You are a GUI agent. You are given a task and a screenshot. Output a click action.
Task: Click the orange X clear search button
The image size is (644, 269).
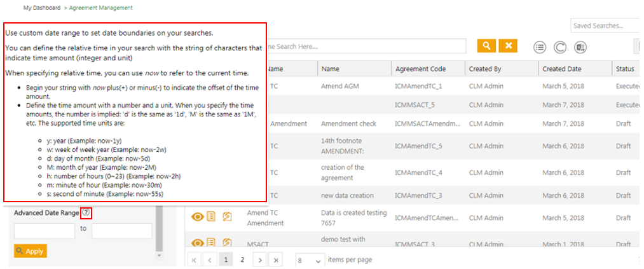click(x=508, y=46)
